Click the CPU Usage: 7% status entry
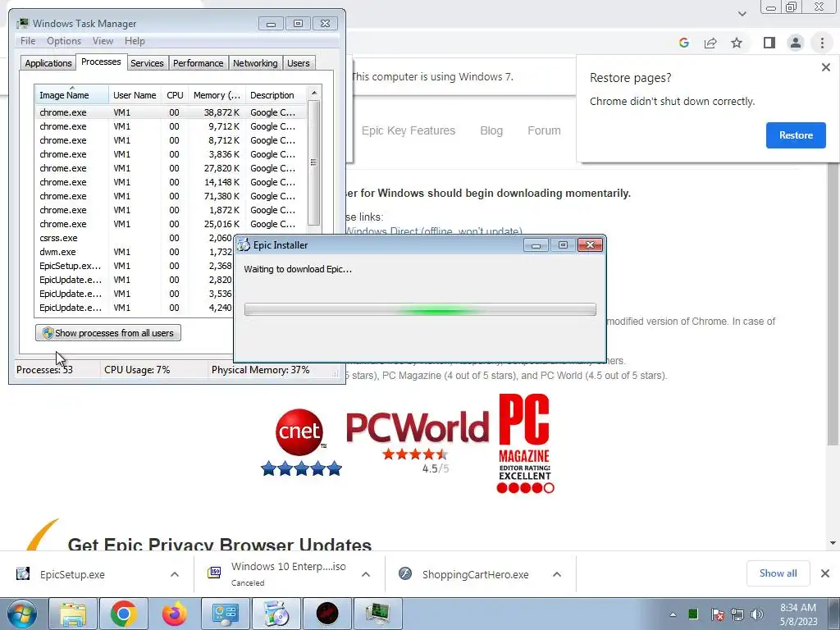This screenshot has height=630, width=840. point(137,370)
